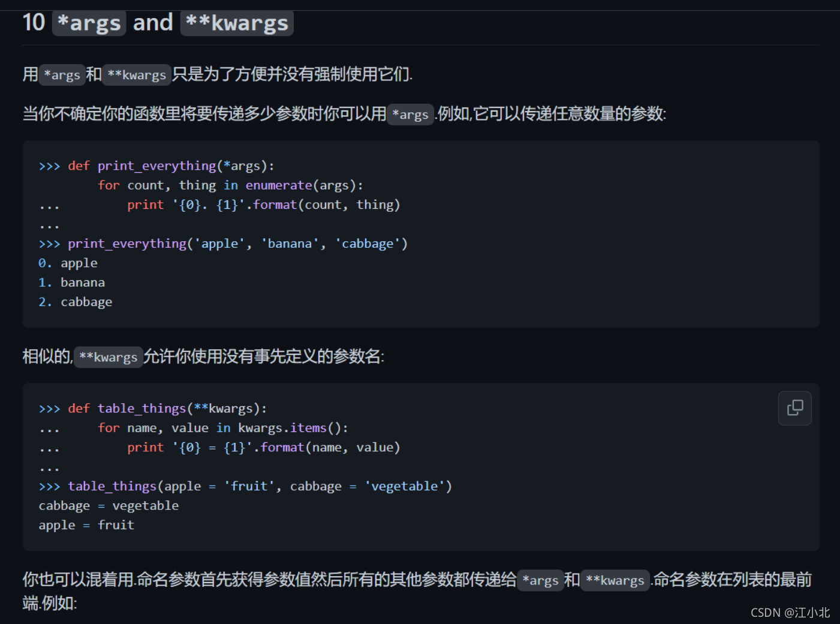The image size is (840, 624).
Task: Click output line 'apple = fruit'
Action: [86, 525]
